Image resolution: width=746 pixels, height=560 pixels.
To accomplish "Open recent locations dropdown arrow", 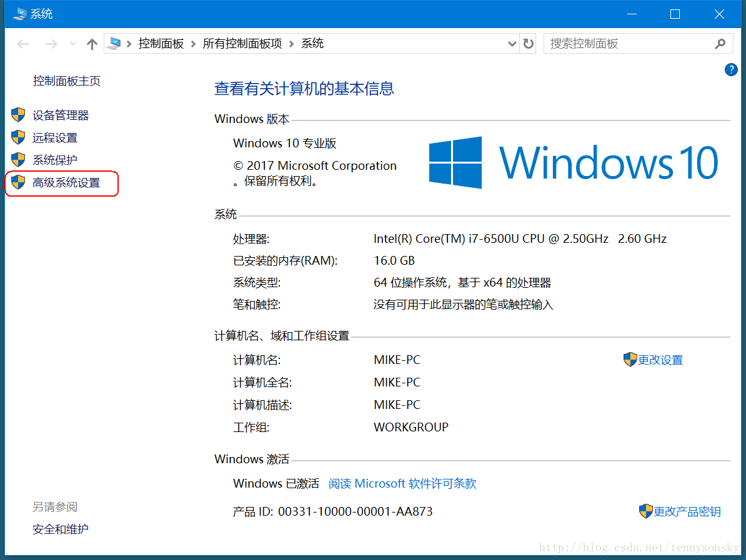I will [x=73, y=44].
